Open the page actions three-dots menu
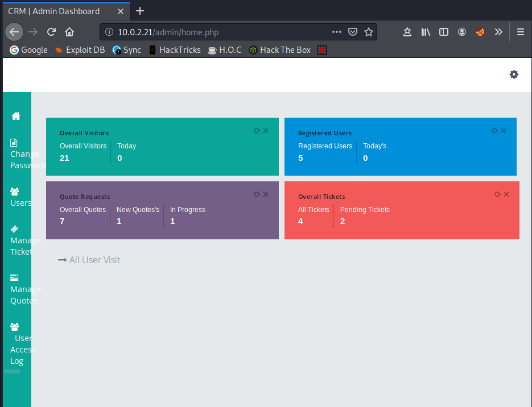Screen dimensions: 532x407 336,32
